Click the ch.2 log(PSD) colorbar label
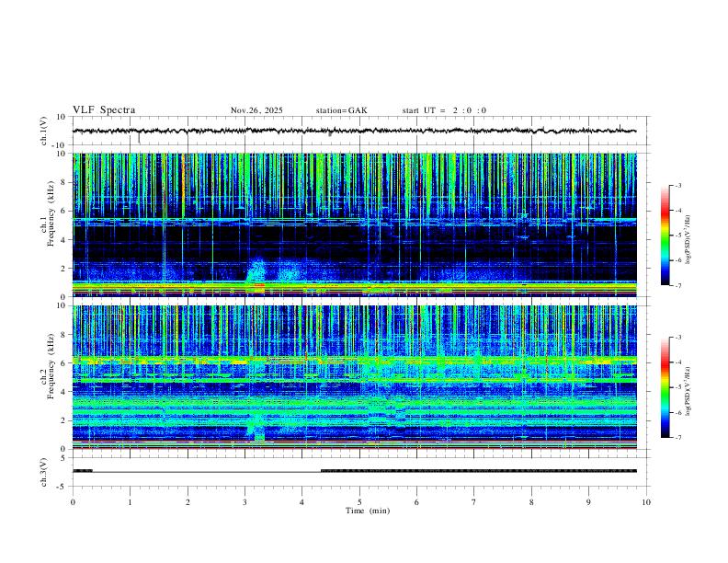Image resolution: width=728 pixels, height=563 pixels. pyautogui.click(x=688, y=391)
